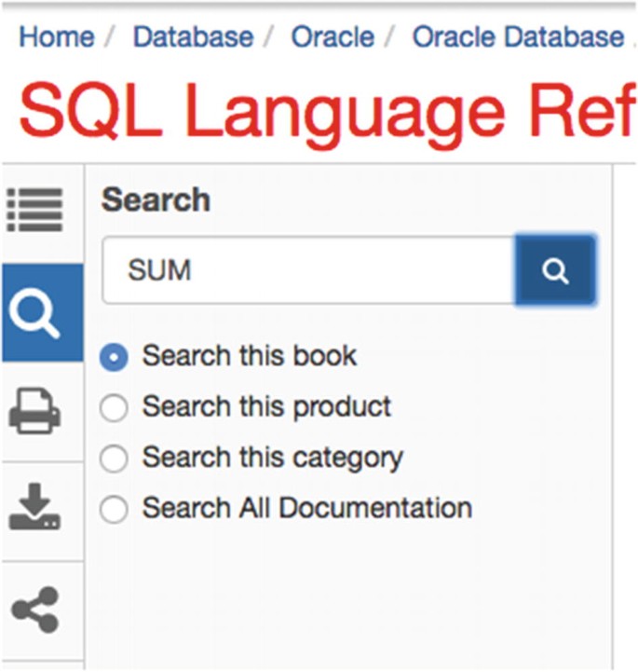The image size is (638, 672).
Task: Click the 'Search this category' label text
Action: tap(272, 458)
